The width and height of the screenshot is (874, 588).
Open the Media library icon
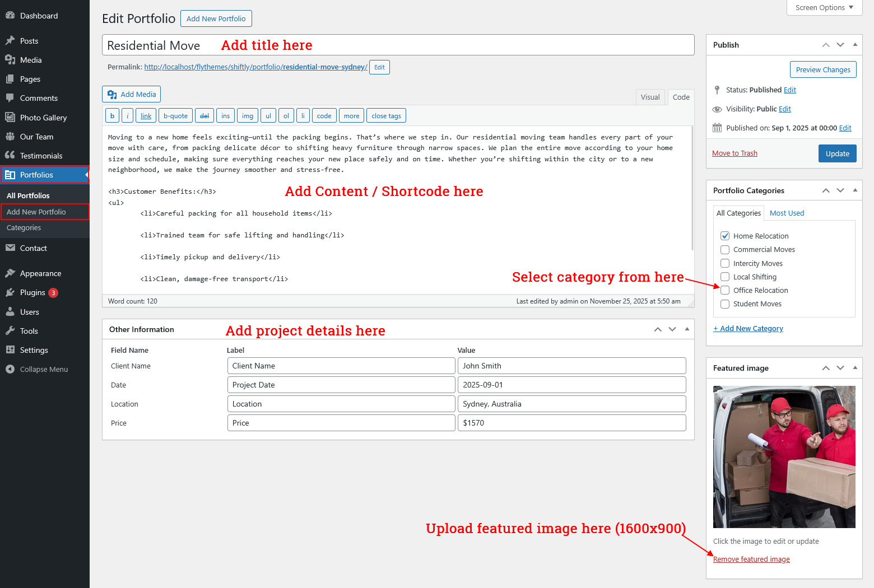10,60
